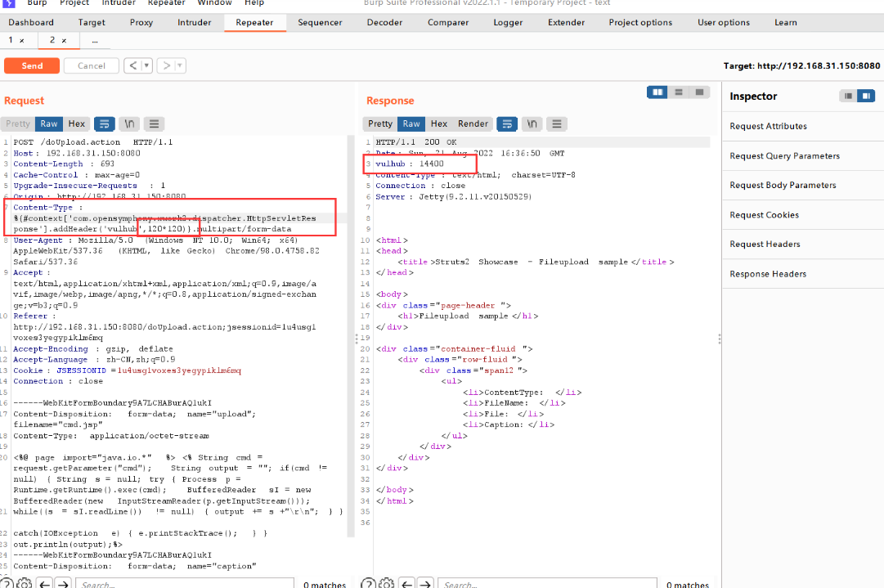Open the Response pane hamburger menu

pos(556,124)
